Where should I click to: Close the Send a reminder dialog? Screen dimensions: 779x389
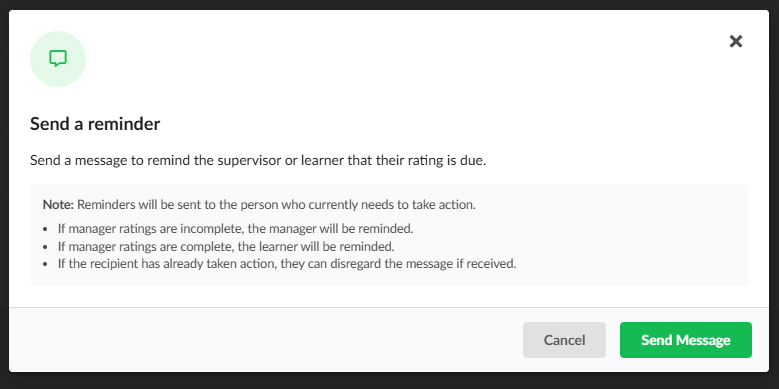coord(736,41)
